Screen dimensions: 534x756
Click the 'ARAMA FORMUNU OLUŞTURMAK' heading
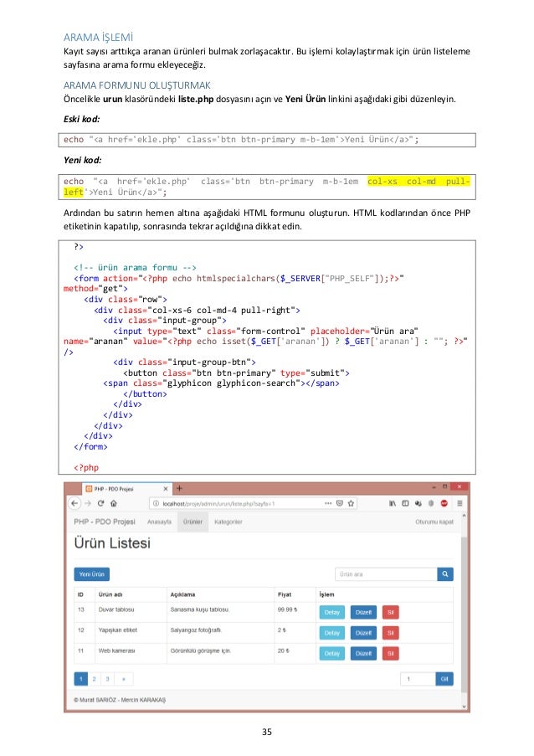click(137, 85)
